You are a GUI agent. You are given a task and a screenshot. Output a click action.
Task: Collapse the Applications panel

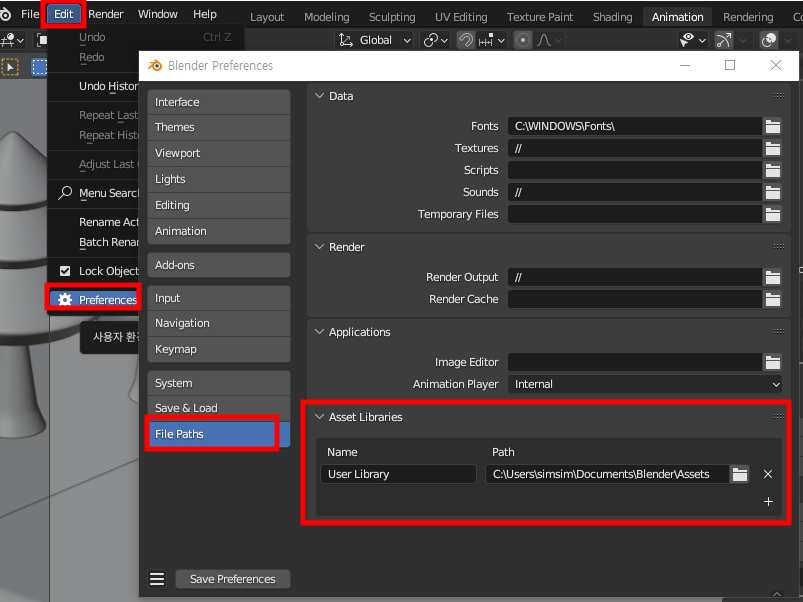pos(320,332)
